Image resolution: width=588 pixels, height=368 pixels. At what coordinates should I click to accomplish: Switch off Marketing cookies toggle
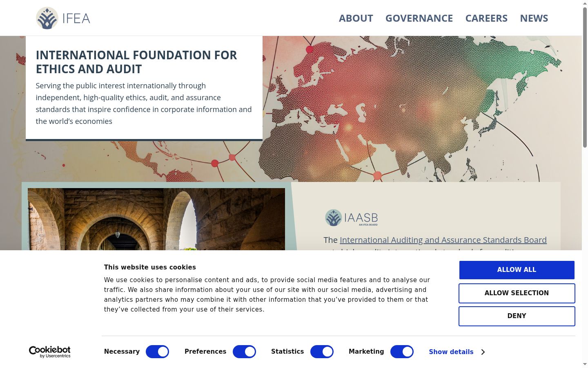(x=402, y=352)
